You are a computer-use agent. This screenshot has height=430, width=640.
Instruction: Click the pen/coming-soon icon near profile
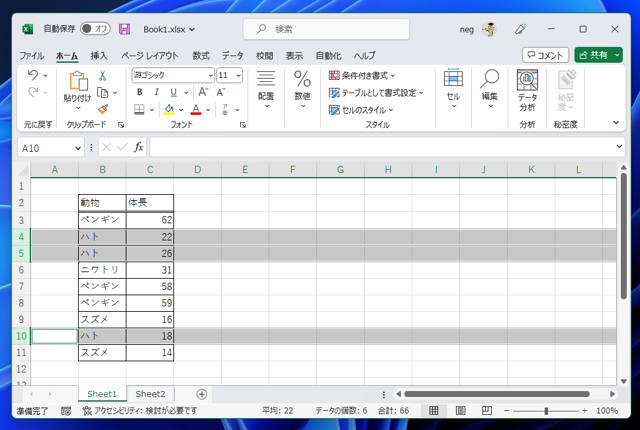point(520,29)
